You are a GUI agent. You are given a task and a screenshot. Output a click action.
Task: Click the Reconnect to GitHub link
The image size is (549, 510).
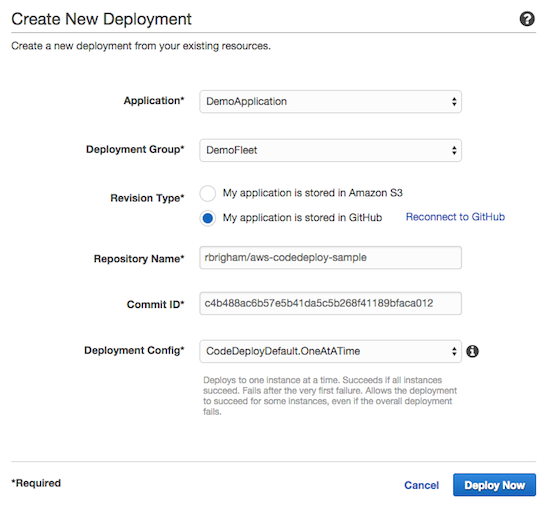(x=455, y=217)
